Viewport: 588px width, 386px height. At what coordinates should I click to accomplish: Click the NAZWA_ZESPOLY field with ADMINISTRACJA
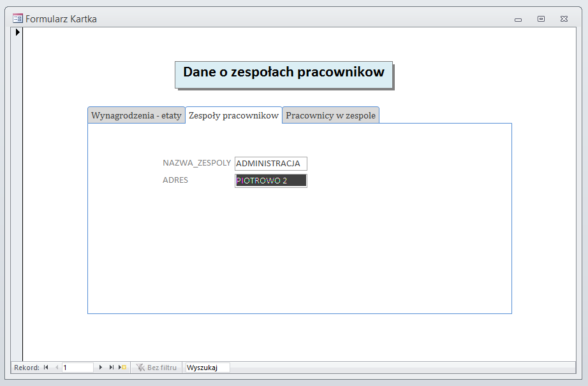click(270, 164)
